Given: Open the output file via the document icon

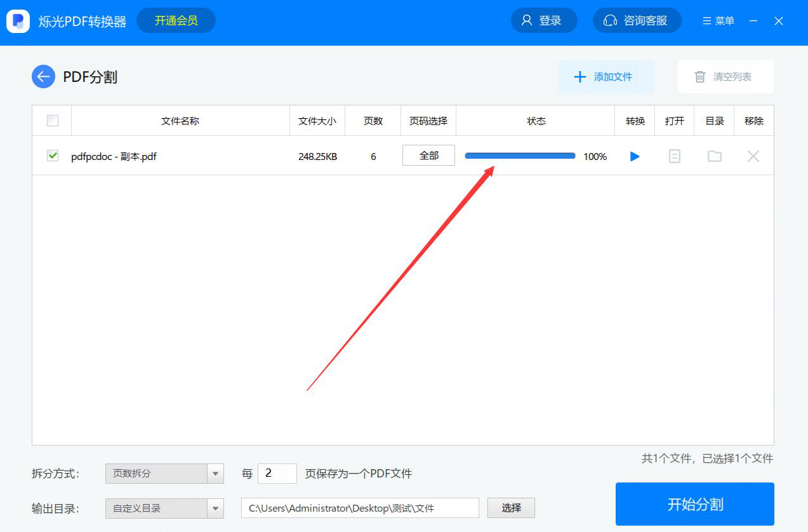Looking at the screenshot, I should [675, 156].
